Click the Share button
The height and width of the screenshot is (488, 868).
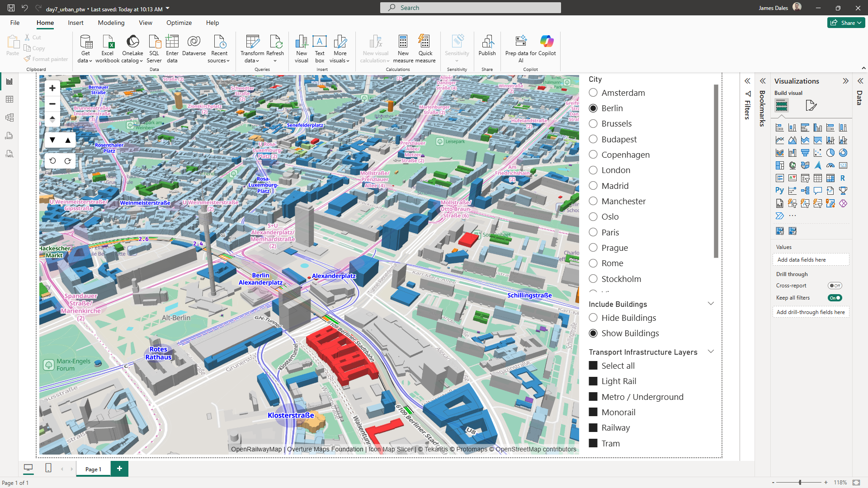coord(845,23)
